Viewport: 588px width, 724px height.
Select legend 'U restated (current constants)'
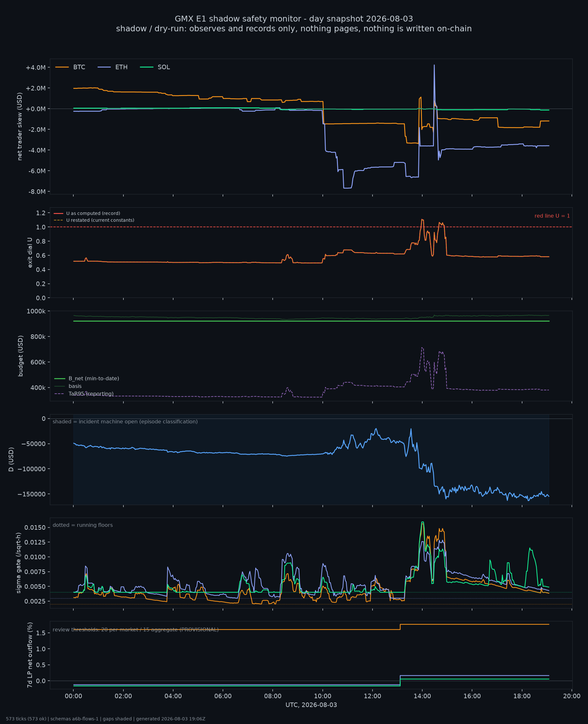click(x=94, y=220)
